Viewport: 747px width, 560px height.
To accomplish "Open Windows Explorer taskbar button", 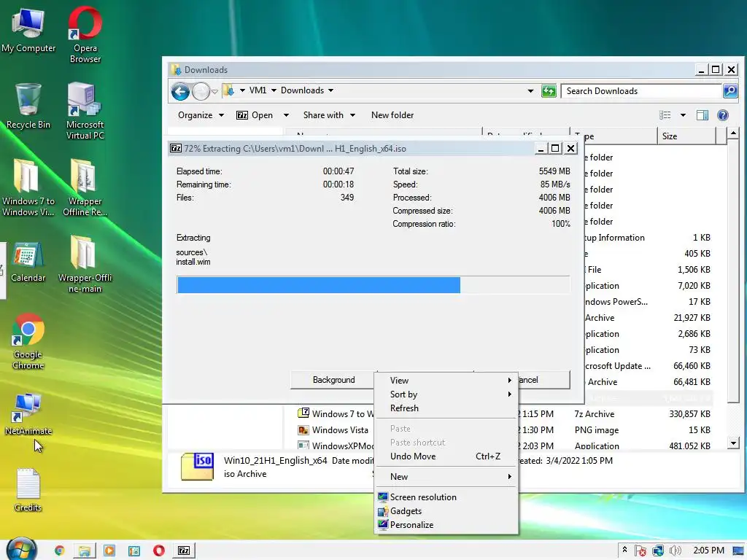I will tap(85, 551).
